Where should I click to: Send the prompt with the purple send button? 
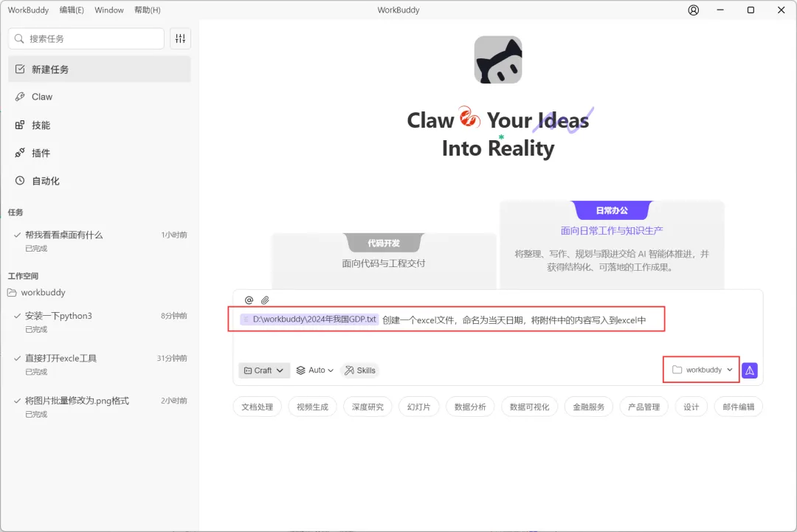tap(750, 370)
